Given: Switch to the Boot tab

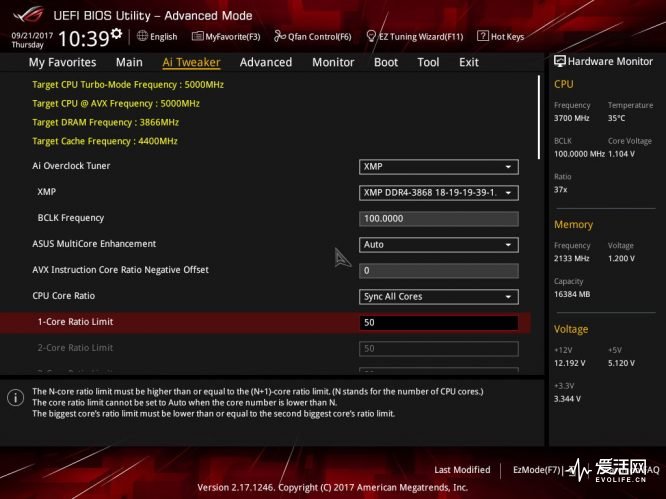Looking at the screenshot, I should click(x=386, y=62).
